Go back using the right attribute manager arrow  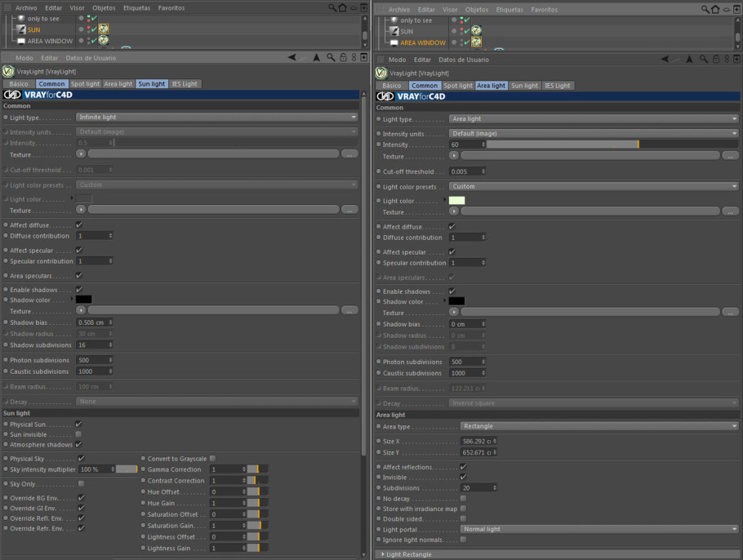tap(665, 60)
